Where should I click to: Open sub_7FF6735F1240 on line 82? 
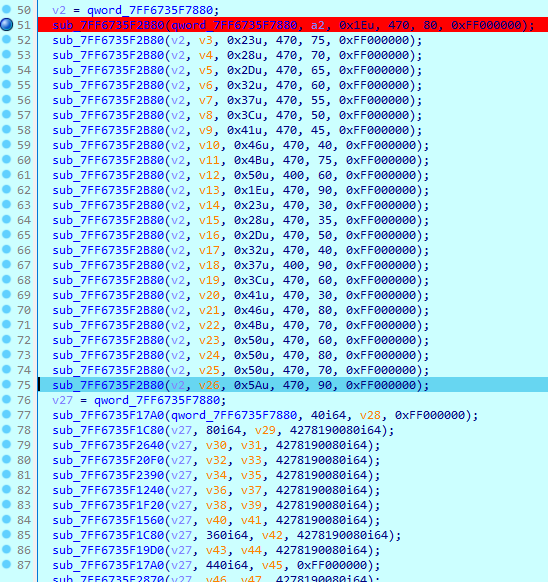pos(108,490)
